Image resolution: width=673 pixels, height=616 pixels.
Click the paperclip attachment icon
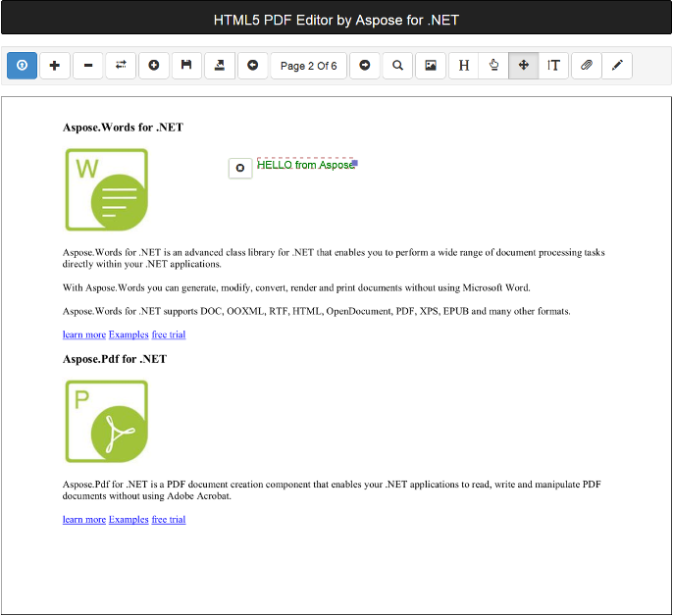(587, 66)
